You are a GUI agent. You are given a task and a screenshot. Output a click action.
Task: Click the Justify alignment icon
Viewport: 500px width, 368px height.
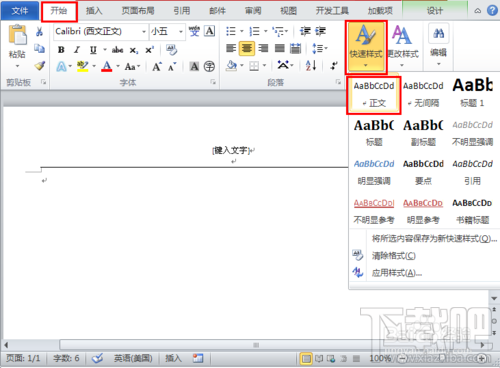(279, 48)
